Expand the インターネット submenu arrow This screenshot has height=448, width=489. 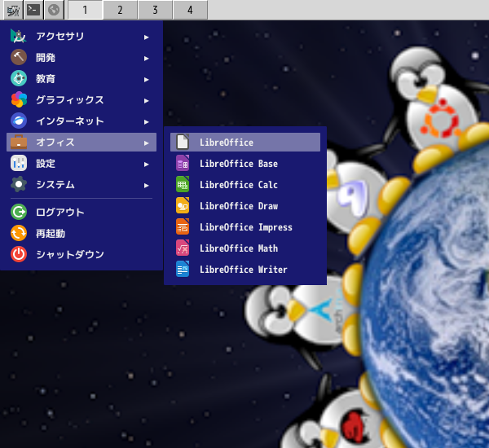[146, 122]
